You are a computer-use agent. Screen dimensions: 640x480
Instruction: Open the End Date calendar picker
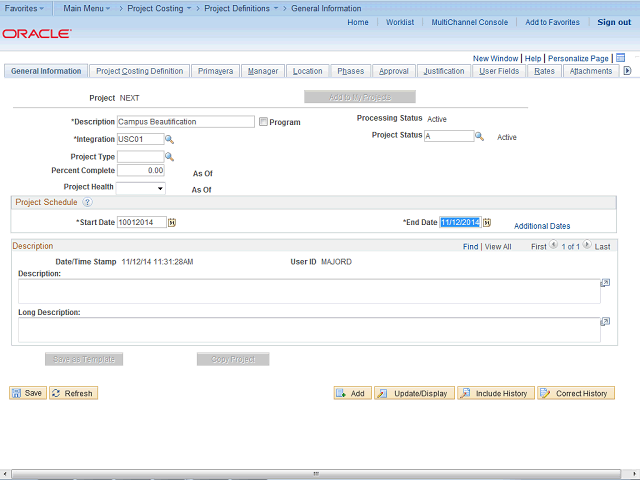pyautogui.click(x=487, y=222)
